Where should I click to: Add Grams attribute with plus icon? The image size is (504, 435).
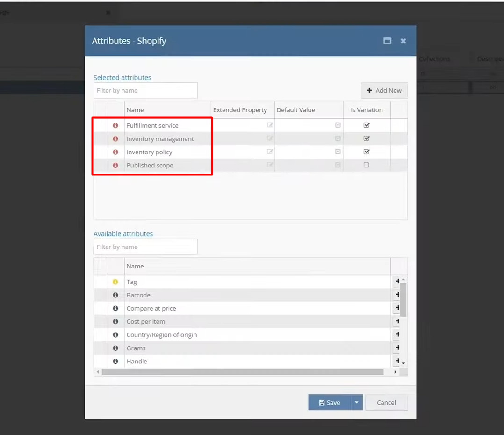pyautogui.click(x=397, y=348)
